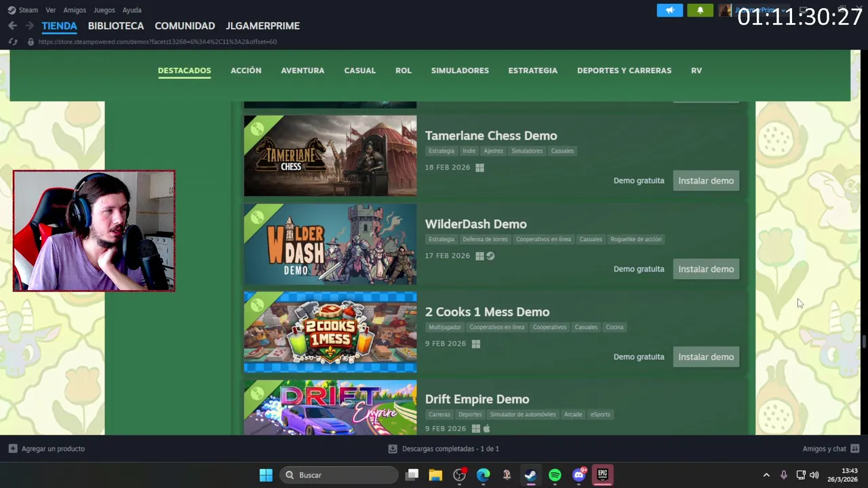Open the Ayuda menu
868x488 pixels.
click(132, 10)
